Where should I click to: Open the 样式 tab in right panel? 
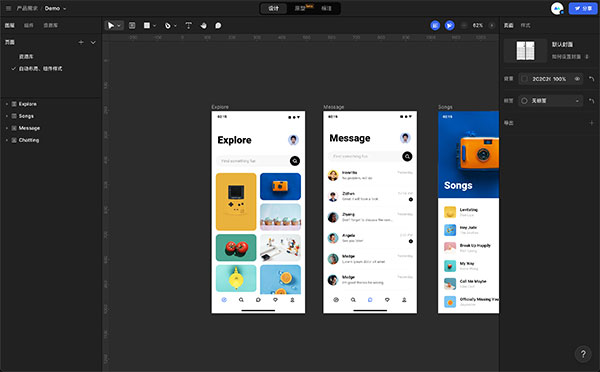click(x=525, y=25)
